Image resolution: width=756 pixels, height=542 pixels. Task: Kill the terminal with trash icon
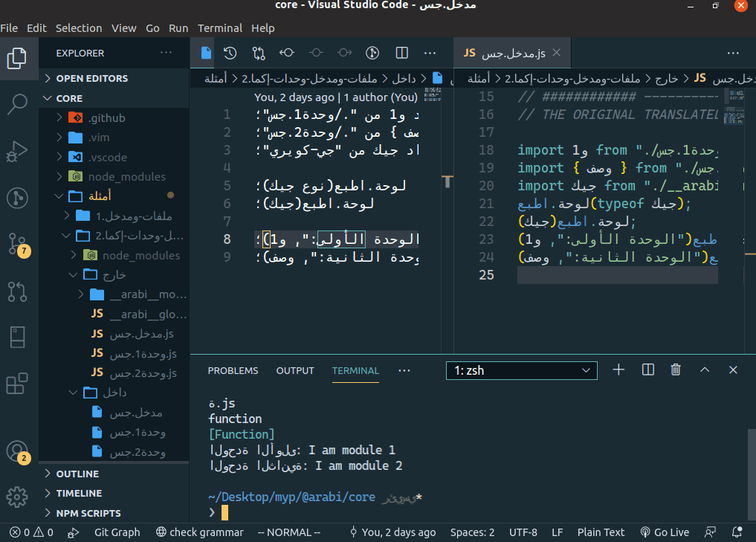click(676, 370)
